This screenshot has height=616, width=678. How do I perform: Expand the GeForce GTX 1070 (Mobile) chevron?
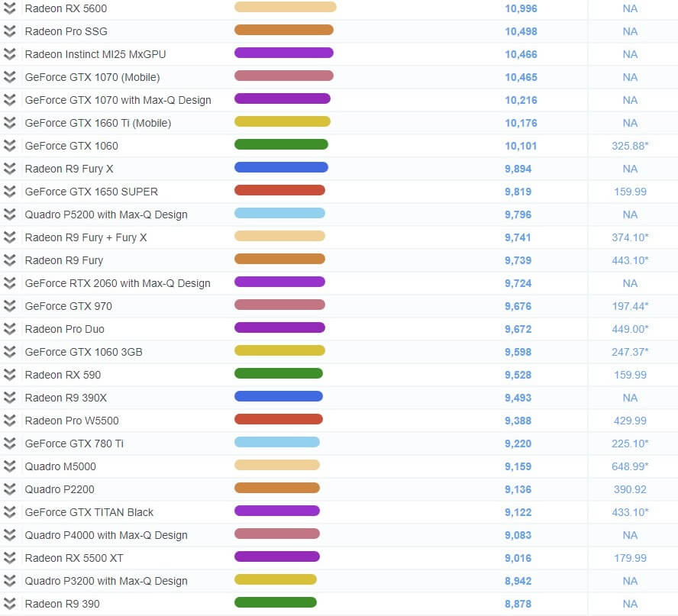point(9,77)
